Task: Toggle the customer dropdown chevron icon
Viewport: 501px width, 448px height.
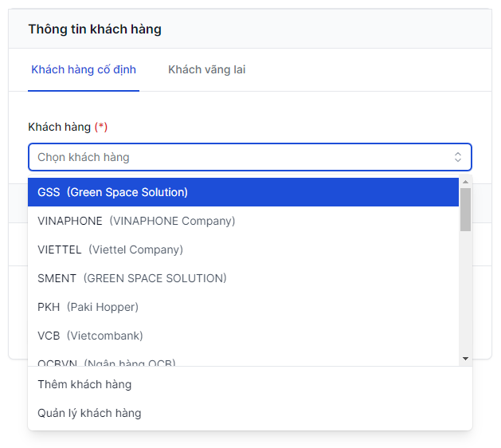Action: click(458, 157)
